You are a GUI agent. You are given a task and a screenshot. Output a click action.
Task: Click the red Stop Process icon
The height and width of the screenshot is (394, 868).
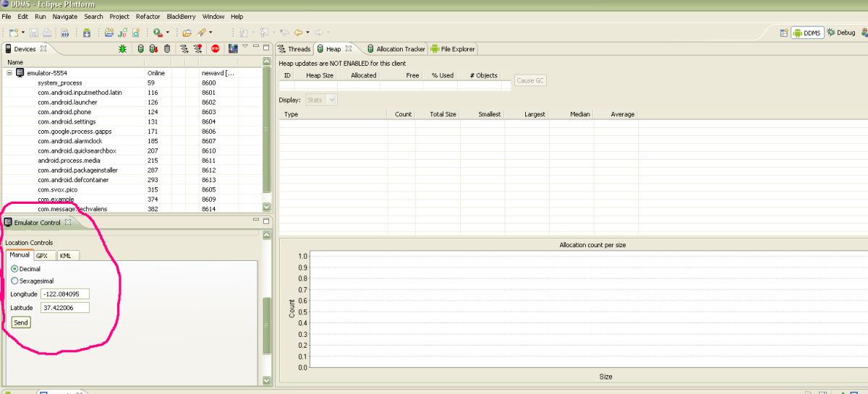(215, 48)
